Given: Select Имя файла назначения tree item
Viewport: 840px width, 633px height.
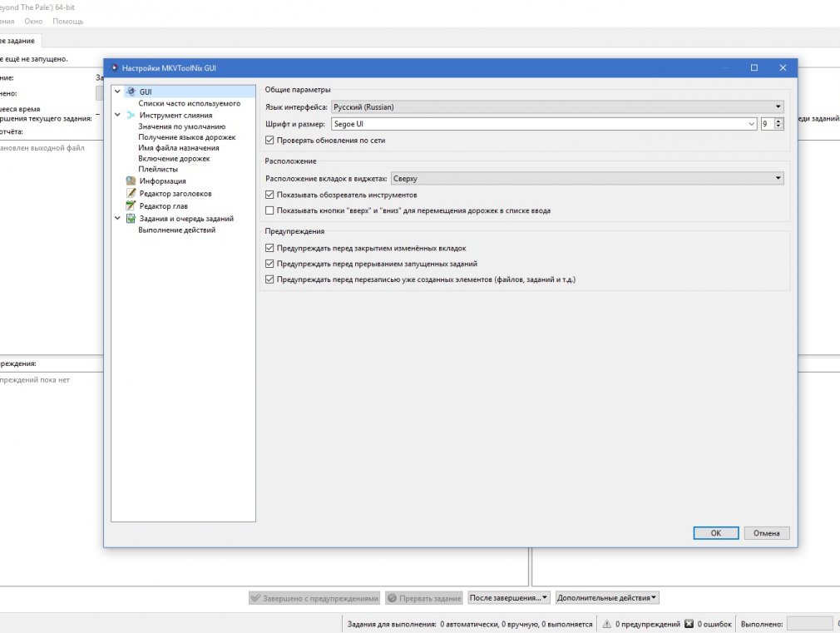Looking at the screenshot, I should pyautogui.click(x=179, y=148).
